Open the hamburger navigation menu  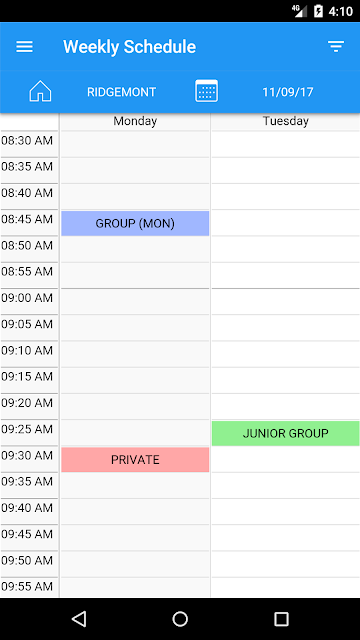click(24, 47)
